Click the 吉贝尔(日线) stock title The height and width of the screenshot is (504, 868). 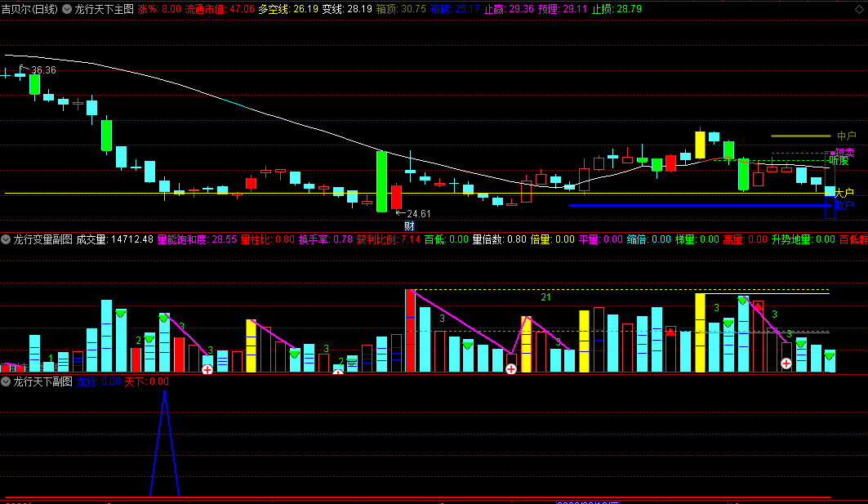point(29,9)
